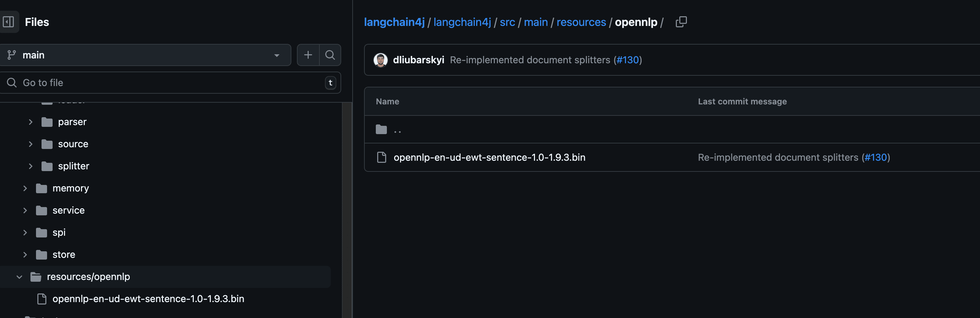The height and width of the screenshot is (318, 980).
Task: Click file icon next to .bin in table
Action: click(381, 157)
